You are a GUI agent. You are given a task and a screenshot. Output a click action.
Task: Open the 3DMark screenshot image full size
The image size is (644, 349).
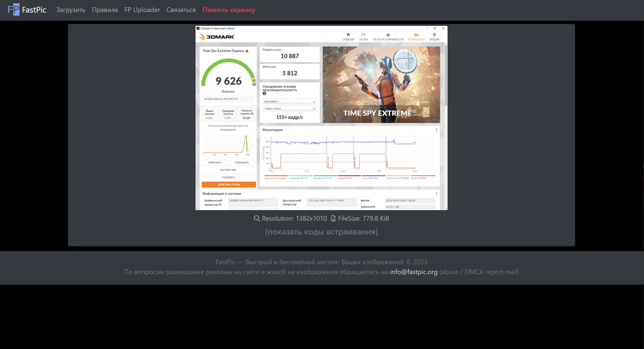[x=321, y=118]
